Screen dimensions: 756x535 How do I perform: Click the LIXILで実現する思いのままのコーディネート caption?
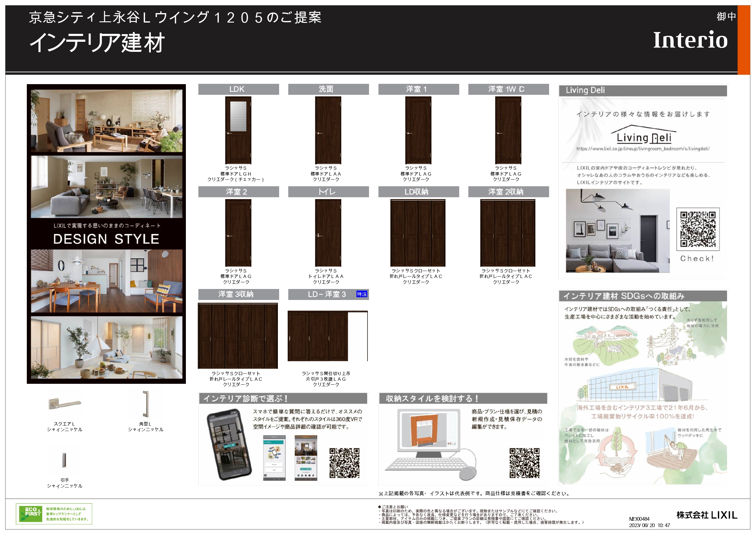click(x=107, y=226)
